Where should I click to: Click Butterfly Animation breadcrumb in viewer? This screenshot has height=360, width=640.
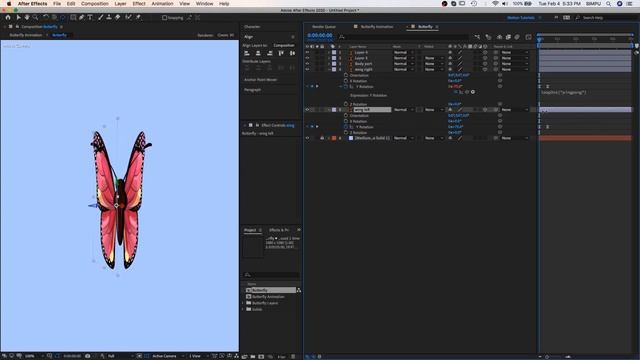coord(26,35)
